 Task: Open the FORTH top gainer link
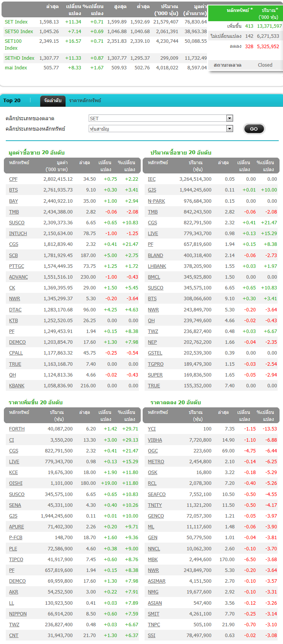pyautogui.click(x=17, y=429)
